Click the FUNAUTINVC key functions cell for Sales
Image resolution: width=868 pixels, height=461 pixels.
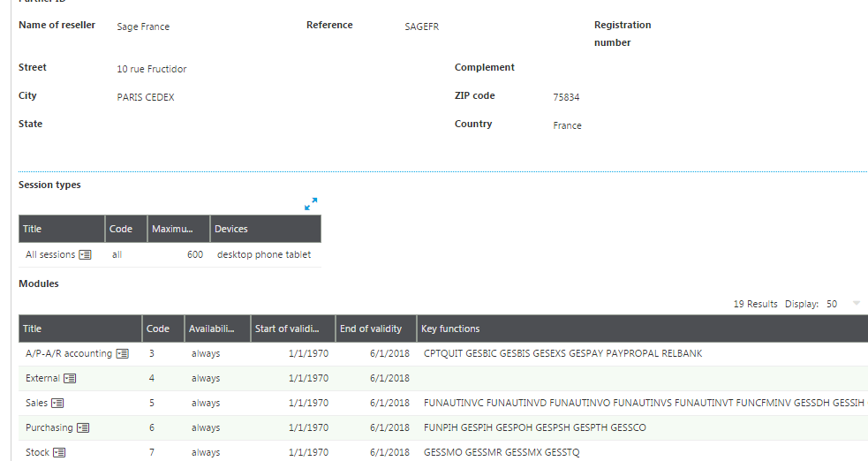(x=644, y=403)
